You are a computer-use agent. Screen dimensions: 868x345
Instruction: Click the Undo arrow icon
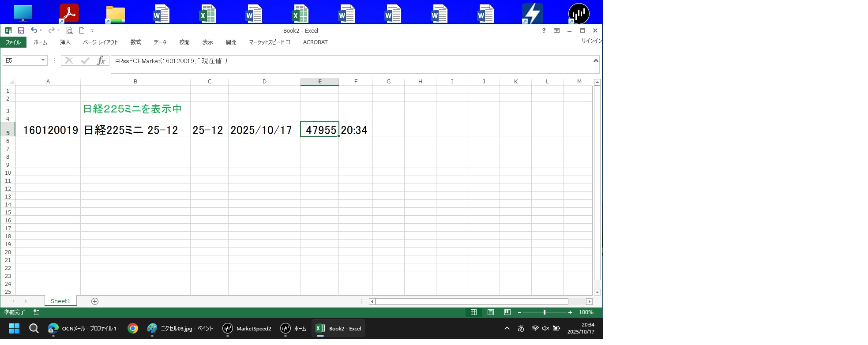click(34, 30)
